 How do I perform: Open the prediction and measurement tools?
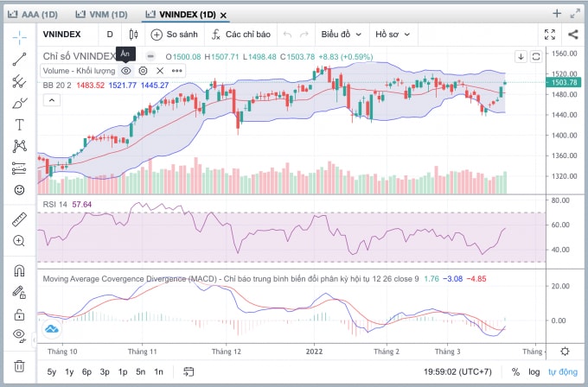point(20,168)
